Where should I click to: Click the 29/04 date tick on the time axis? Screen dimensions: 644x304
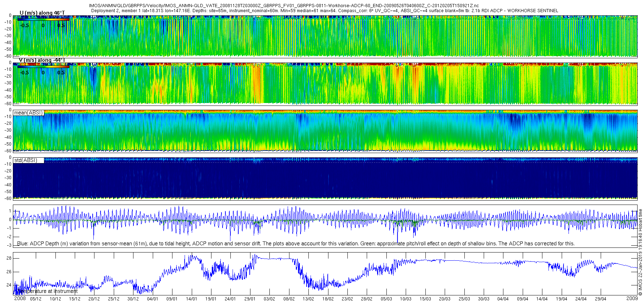(600, 299)
